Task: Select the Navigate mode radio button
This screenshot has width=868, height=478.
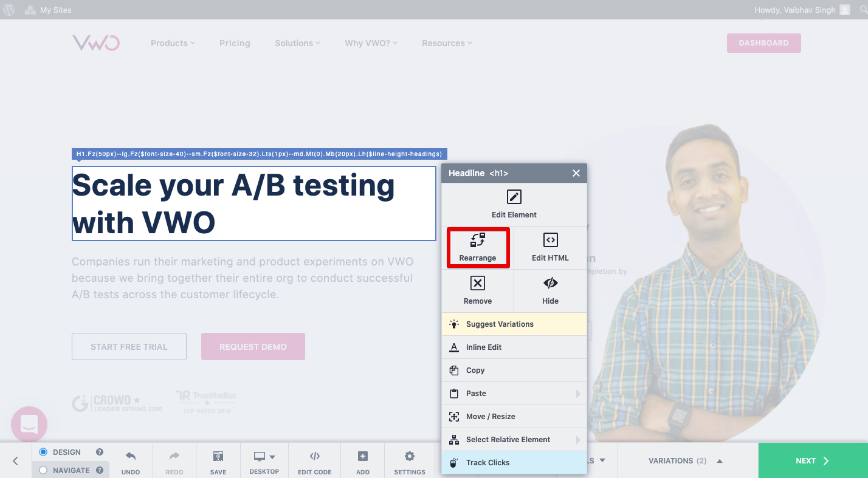Action: [43, 470]
